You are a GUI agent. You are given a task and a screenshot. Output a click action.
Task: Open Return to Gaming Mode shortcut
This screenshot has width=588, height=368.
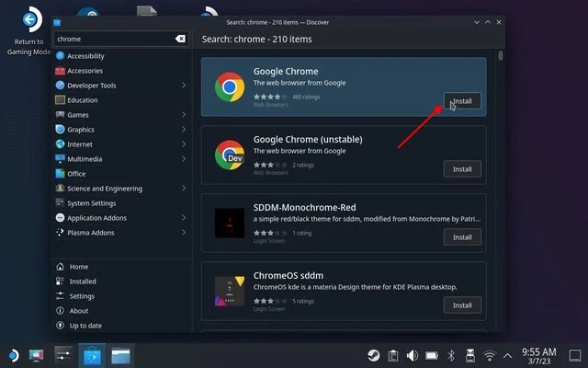pyautogui.click(x=29, y=31)
